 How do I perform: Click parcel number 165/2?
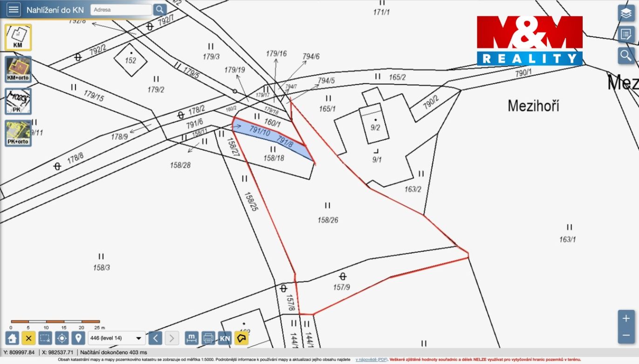click(397, 77)
